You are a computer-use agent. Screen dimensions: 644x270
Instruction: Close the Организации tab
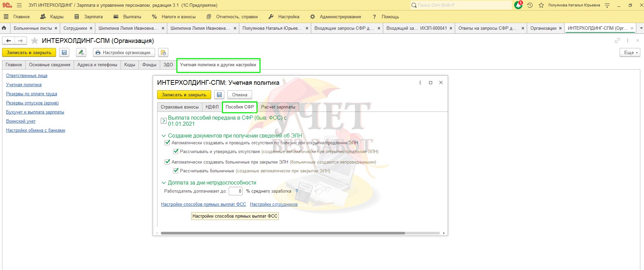pyautogui.click(x=560, y=28)
